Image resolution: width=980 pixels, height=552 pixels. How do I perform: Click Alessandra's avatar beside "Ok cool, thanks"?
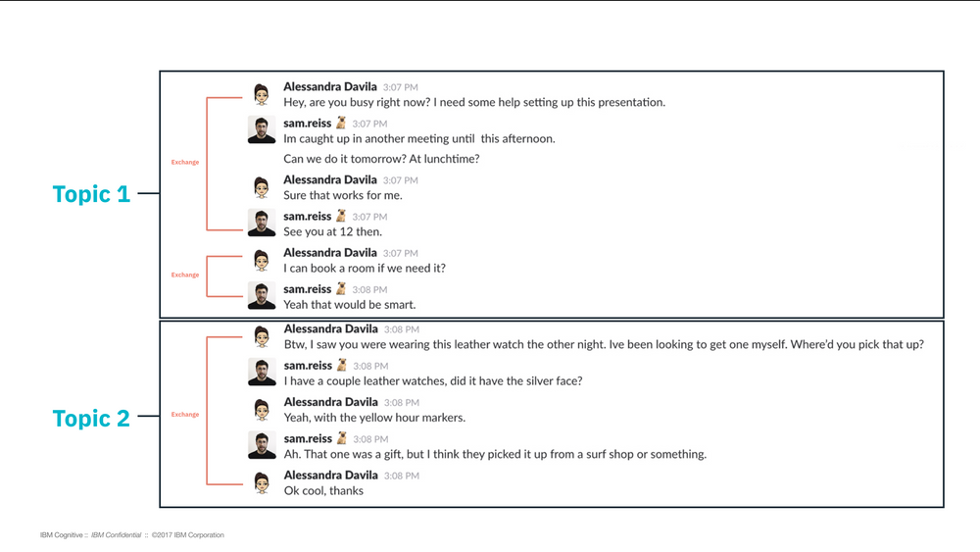[x=261, y=482]
